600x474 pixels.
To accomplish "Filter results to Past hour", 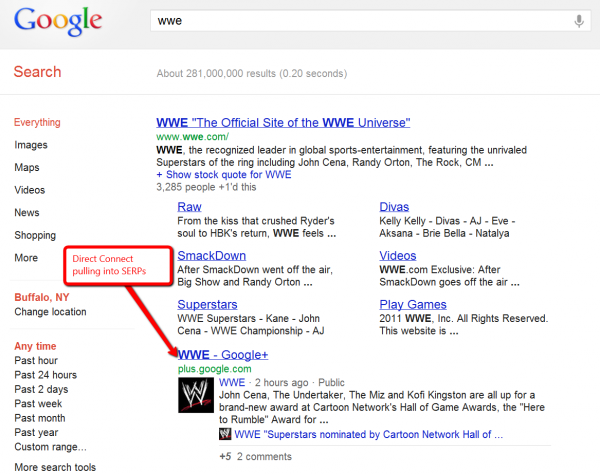I will tap(36, 360).
